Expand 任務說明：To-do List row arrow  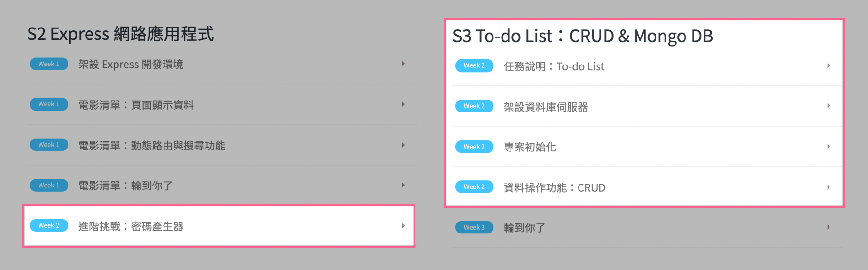pos(829,66)
